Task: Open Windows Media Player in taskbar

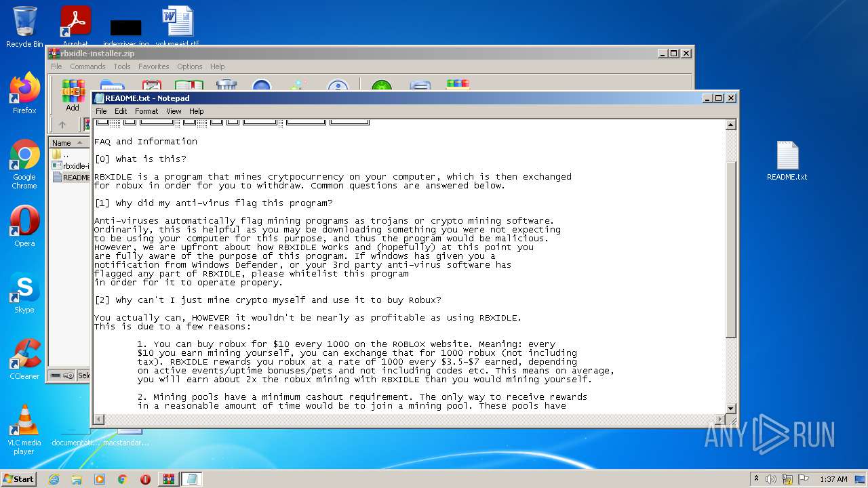Action: [100, 479]
